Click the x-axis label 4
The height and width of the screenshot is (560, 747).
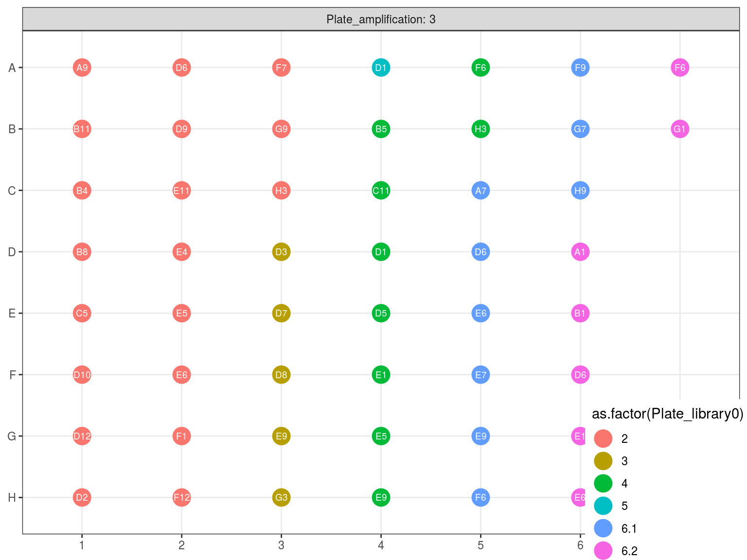click(x=381, y=545)
